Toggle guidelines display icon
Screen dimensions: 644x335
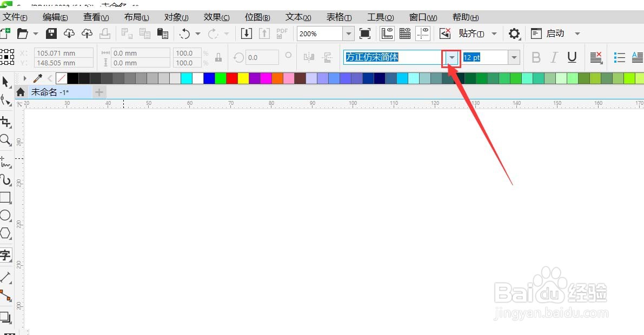click(423, 33)
